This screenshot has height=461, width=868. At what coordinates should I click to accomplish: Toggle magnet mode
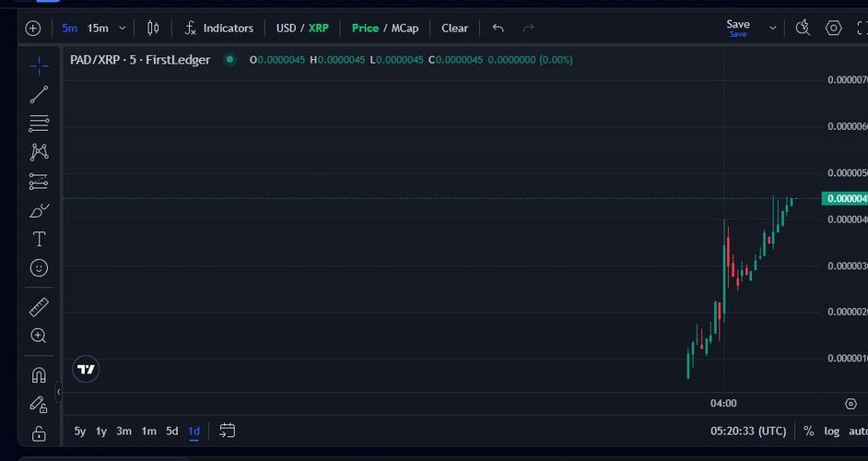click(x=39, y=375)
